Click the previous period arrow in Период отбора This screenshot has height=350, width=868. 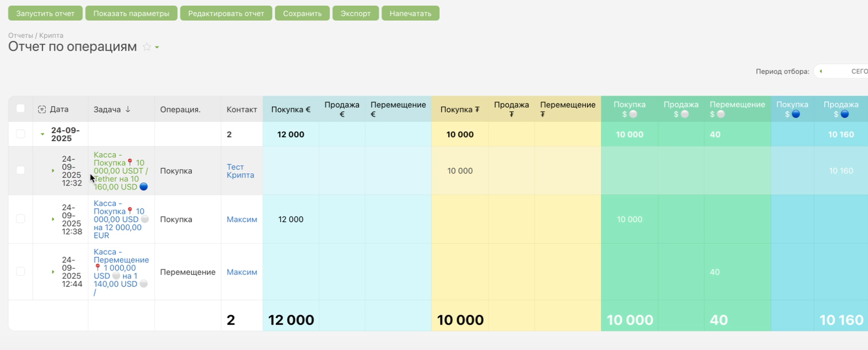(x=821, y=71)
